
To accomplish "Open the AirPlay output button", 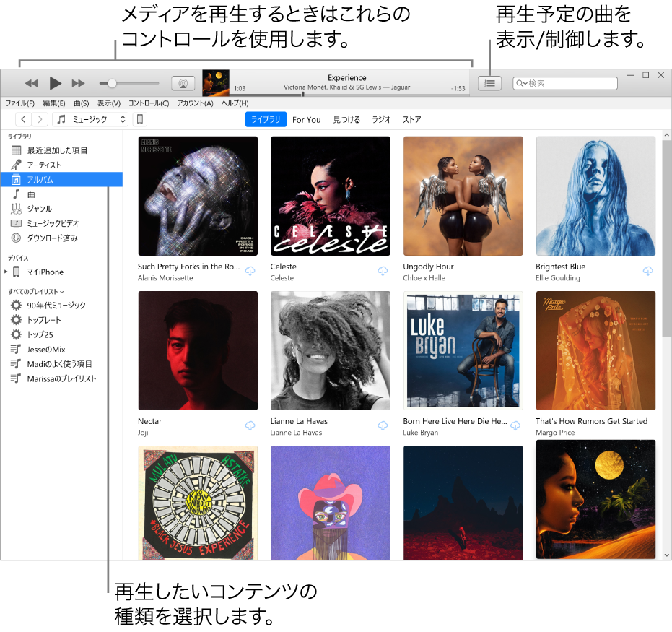I will point(183,83).
